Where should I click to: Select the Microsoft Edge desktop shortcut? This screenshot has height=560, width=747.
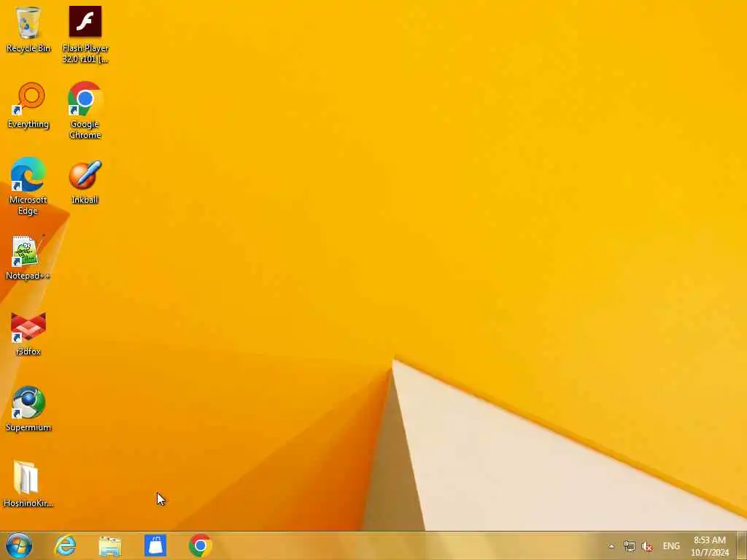pyautogui.click(x=28, y=186)
